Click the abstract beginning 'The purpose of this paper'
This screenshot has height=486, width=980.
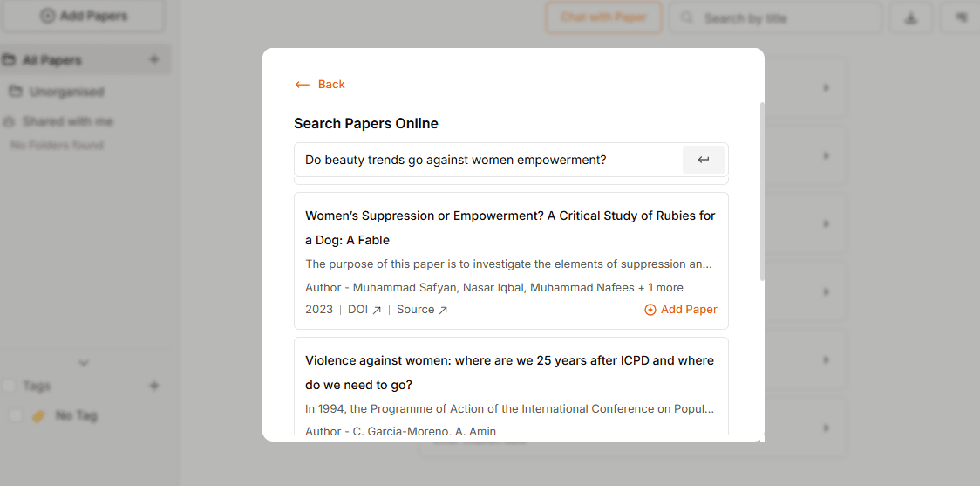tap(509, 264)
